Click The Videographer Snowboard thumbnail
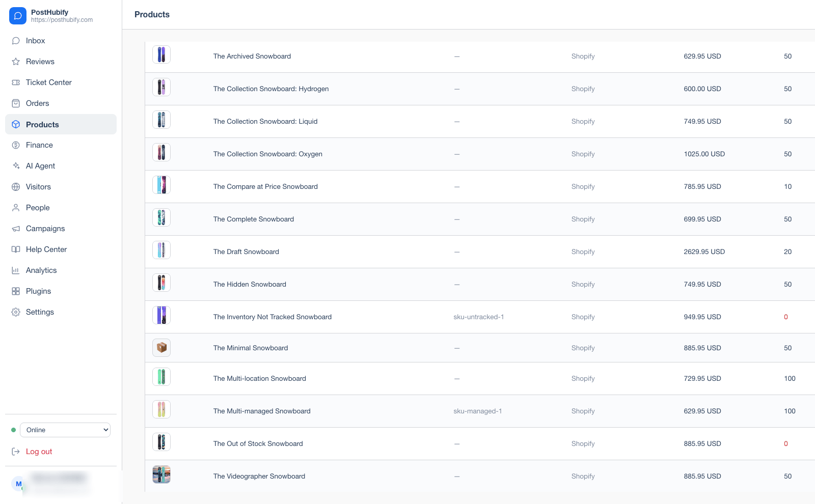 (161, 474)
